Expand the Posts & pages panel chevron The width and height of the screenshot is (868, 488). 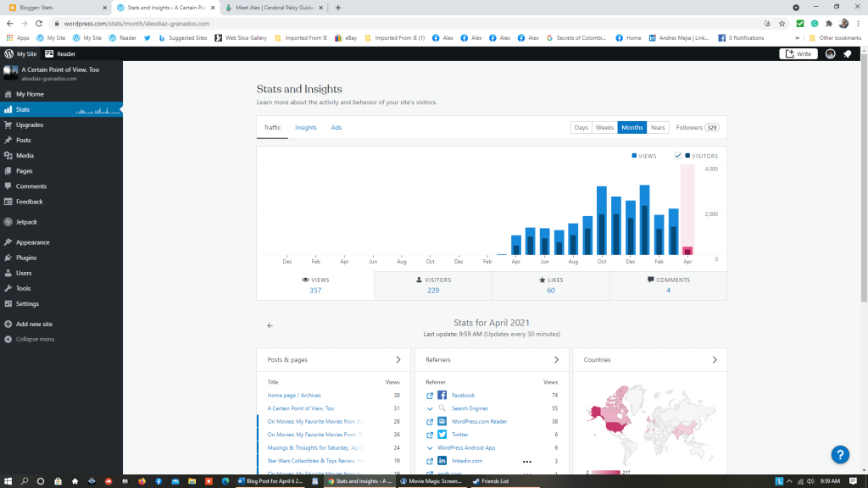coord(398,360)
